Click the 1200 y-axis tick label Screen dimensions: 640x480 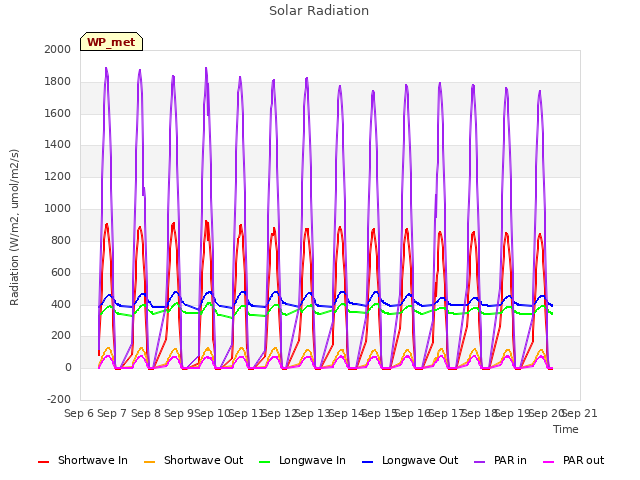pyautogui.click(x=58, y=177)
